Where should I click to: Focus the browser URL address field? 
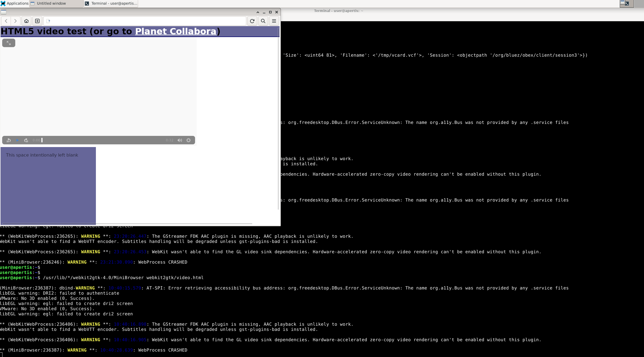point(147,21)
